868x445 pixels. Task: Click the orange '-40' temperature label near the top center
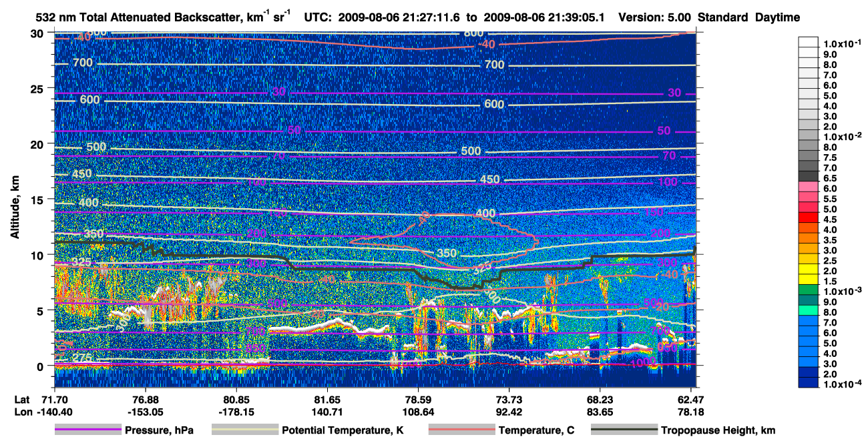(x=487, y=45)
